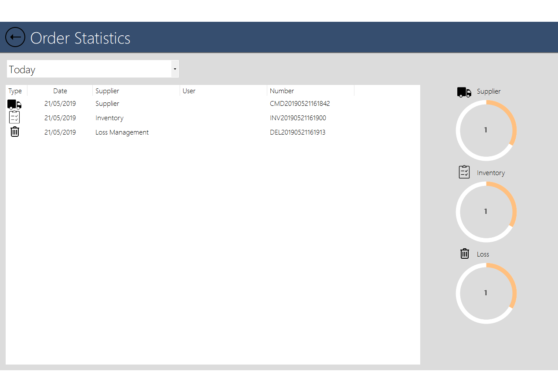558x392 pixels.
Task: Click the truck icon in first row
Action: tap(14, 104)
